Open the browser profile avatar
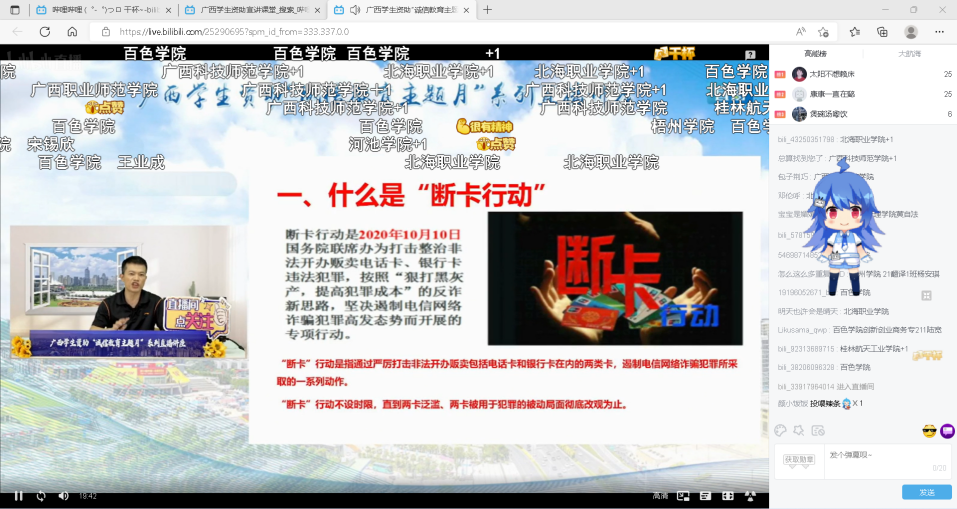 click(x=911, y=32)
